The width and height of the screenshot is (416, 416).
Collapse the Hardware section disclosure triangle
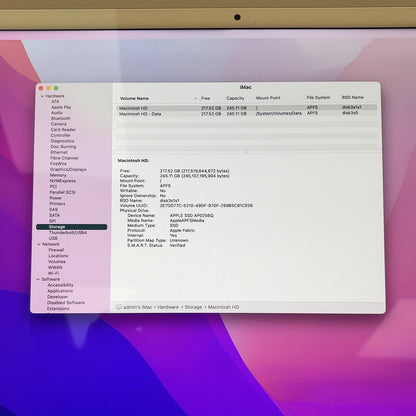[42, 96]
